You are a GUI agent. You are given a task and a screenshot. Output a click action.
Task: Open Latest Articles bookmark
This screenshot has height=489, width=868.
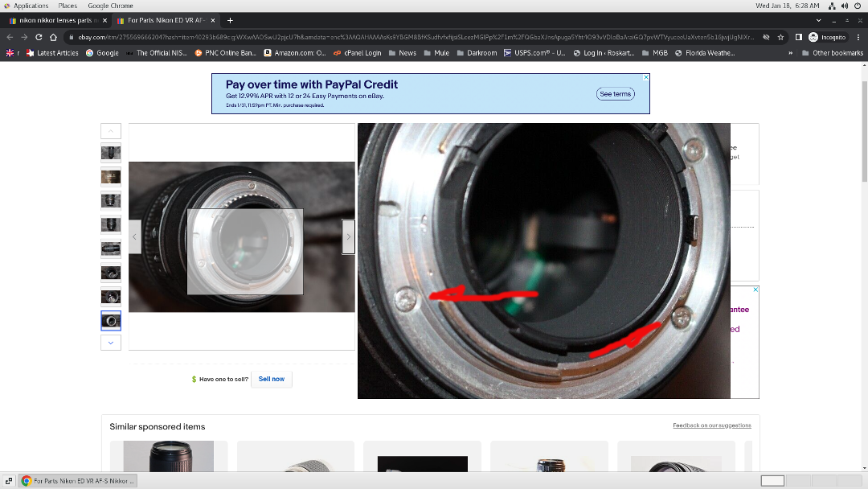(52, 53)
